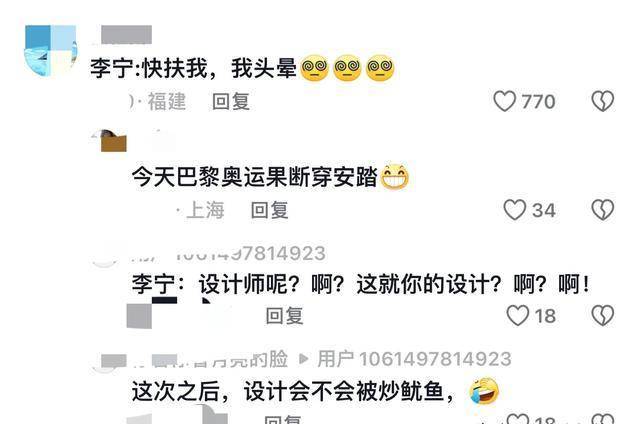The height and width of the screenshot is (424, 640).
Task: Select the comment text 这次之后，设计会不会被炒鱿鱼
Action: (293, 391)
